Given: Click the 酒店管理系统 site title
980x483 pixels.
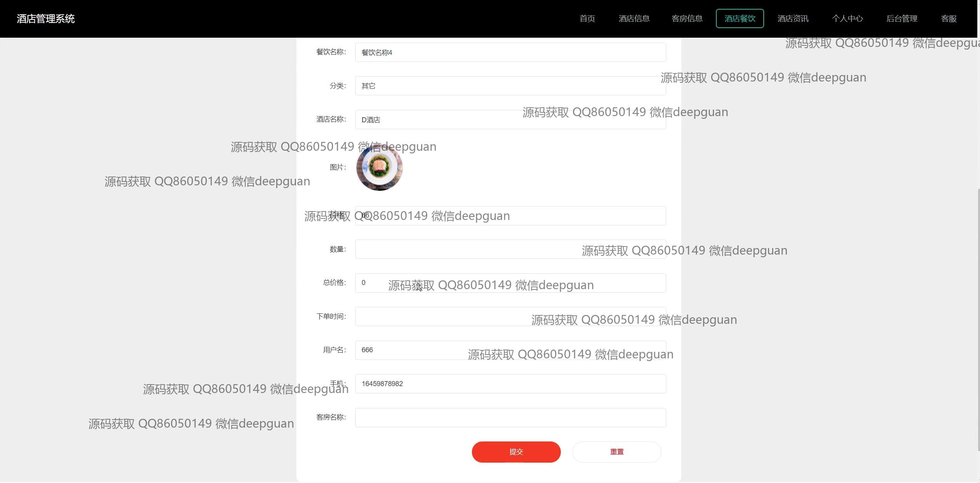Looking at the screenshot, I should 46,18.
